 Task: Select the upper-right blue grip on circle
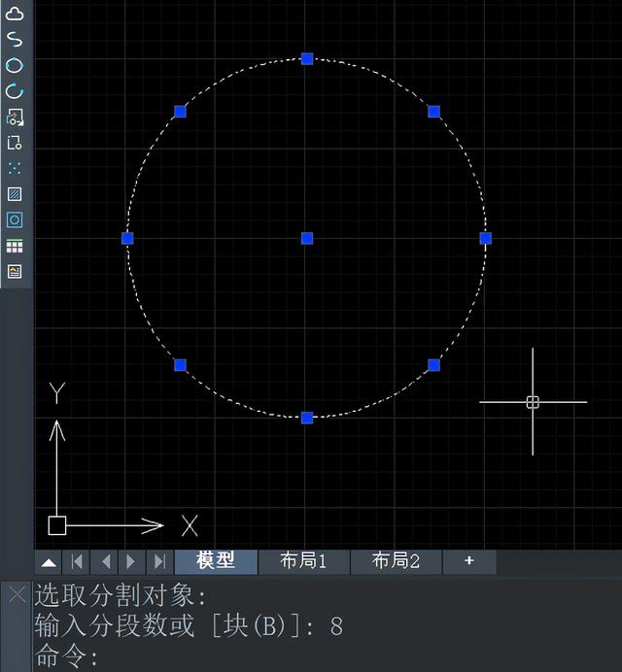[x=434, y=112]
